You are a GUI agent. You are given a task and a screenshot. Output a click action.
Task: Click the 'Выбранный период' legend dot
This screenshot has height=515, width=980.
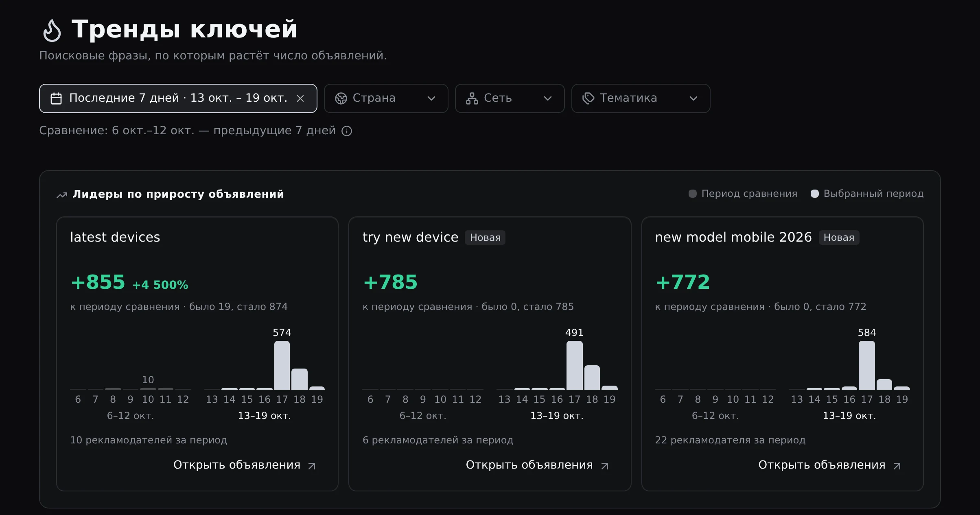(815, 194)
